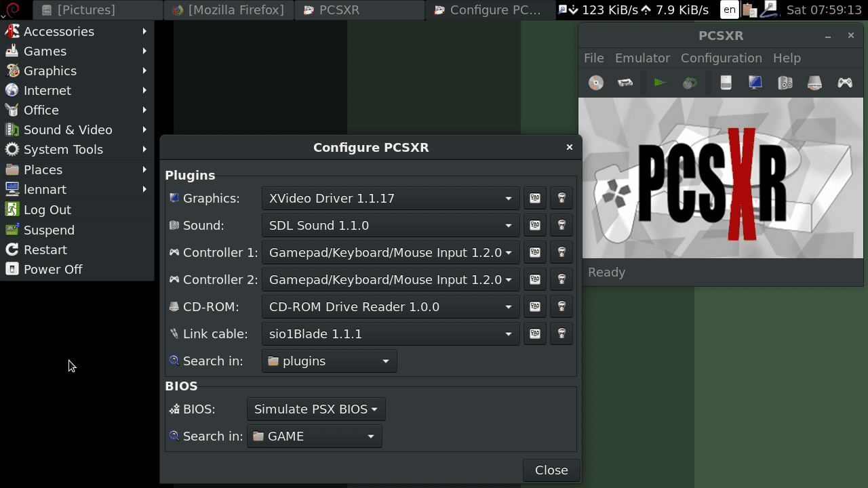Screen dimensions: 868x488
Task: Configure the Link cable plugin button
Action: pos(535,334)
